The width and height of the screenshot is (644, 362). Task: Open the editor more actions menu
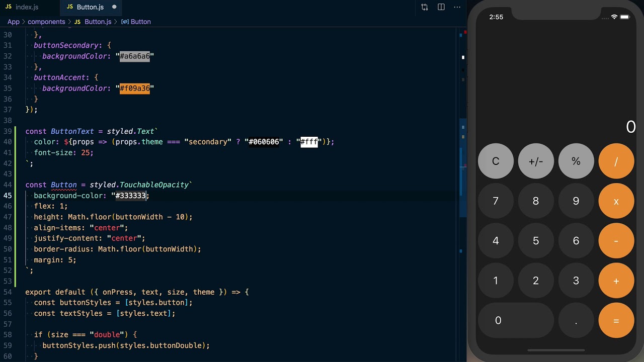pyautogui.click(x=457, y=7)
